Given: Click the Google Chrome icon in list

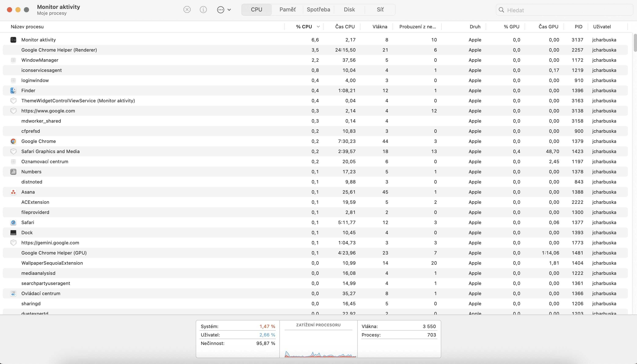Looking at the screenshot, I should coord(13,141).
